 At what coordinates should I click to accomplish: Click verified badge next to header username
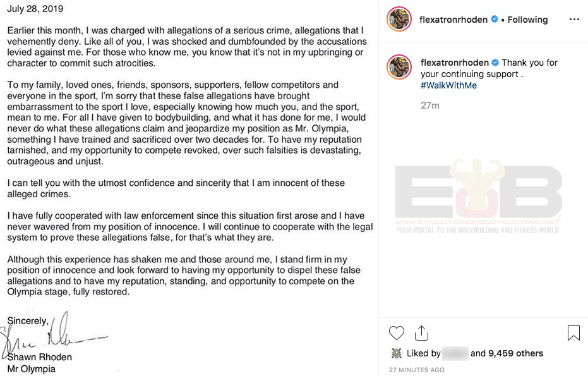pos(495,20)
